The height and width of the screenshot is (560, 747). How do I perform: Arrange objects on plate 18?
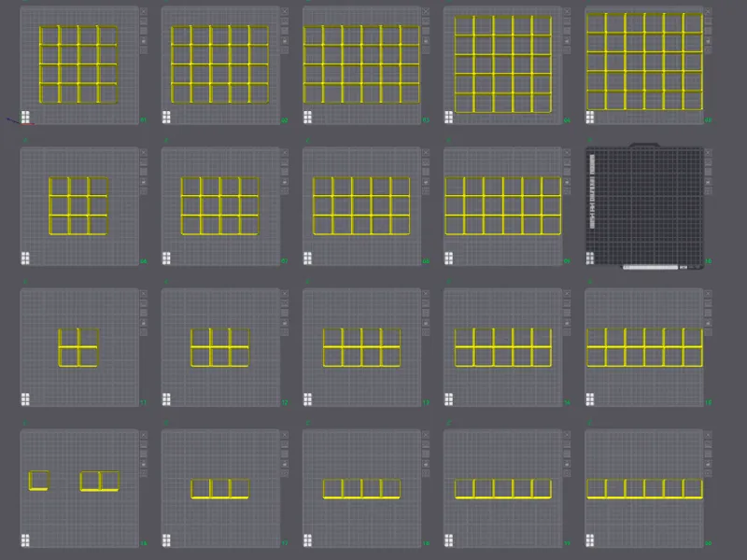pyautogui.click(x=426, y=455)
